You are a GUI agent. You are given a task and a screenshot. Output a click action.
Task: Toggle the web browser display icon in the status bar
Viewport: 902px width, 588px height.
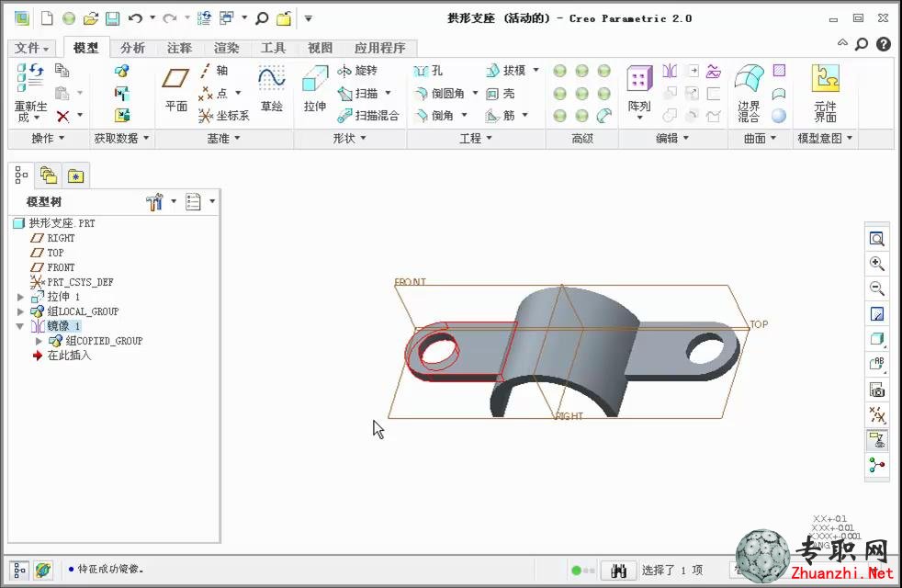(43, 571)
